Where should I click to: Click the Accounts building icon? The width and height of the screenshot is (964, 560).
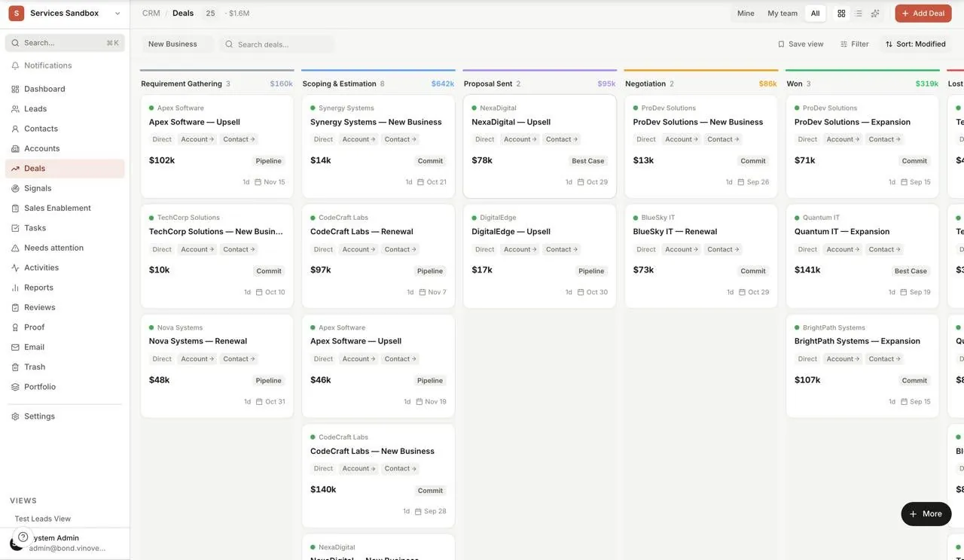[15, 149]
